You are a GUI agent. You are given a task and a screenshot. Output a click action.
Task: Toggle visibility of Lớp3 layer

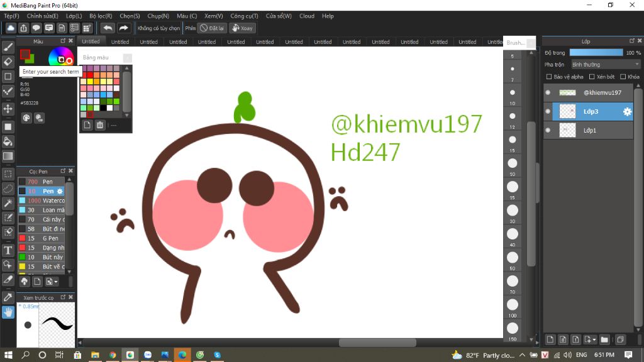[548, 112]
